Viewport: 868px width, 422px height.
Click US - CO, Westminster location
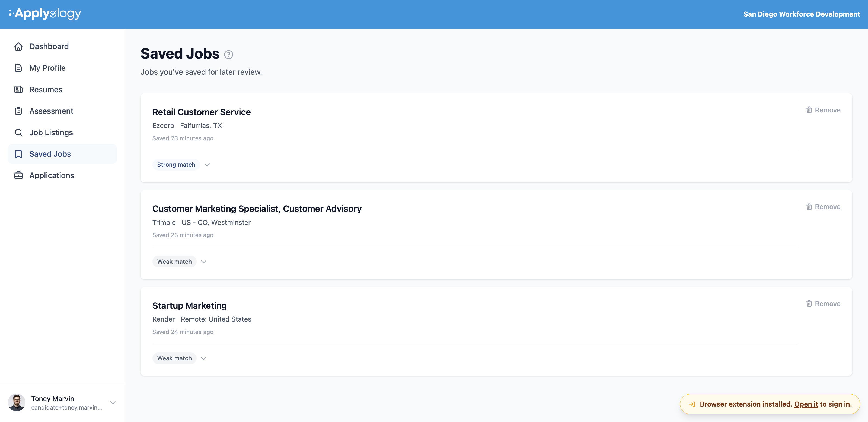tap(216, 222)
